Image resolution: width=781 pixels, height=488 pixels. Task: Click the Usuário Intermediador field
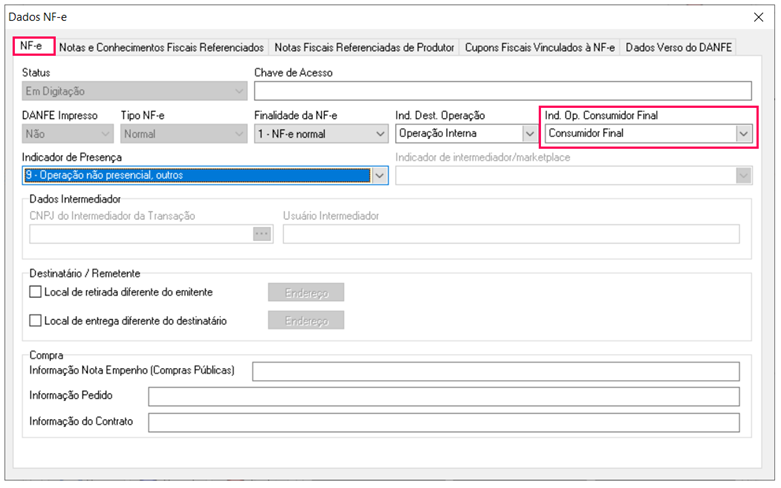[511, 234]
